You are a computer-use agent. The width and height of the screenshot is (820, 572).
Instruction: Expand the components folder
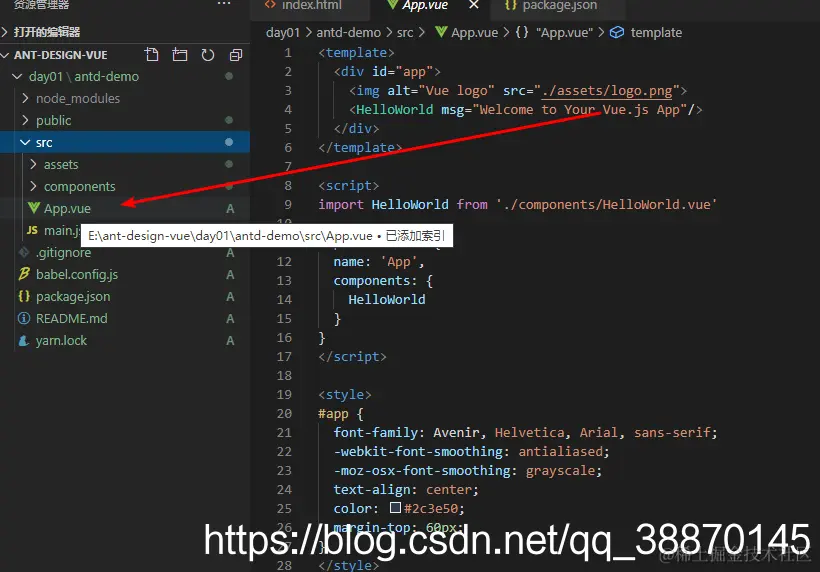tap(79, 186)
